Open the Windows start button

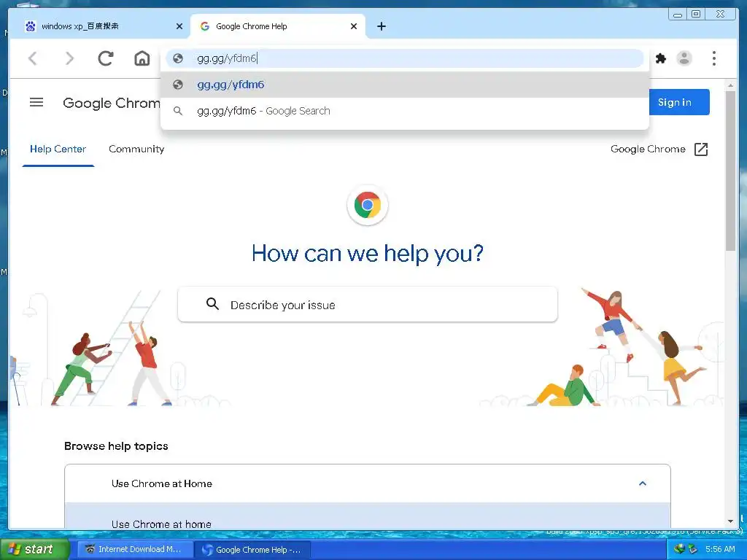coord(34,549)
